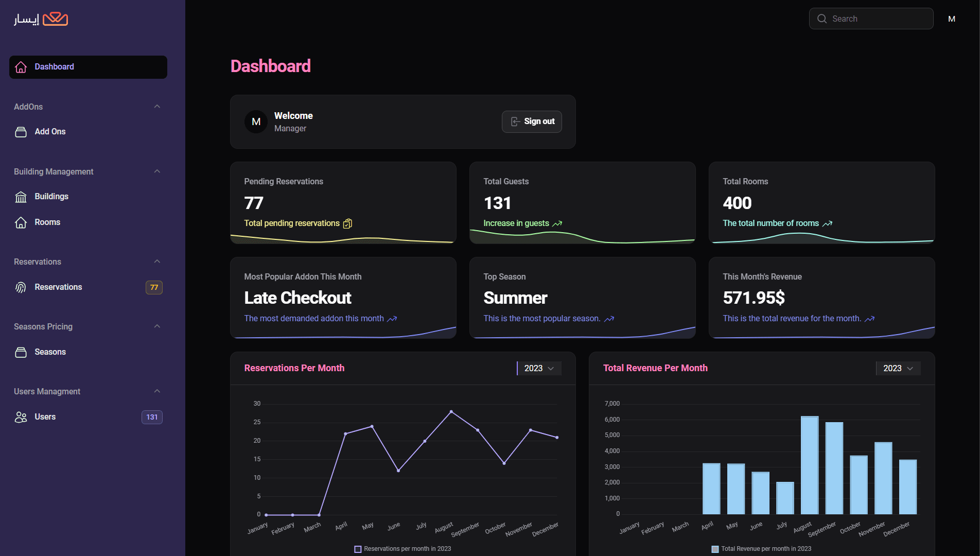Toggle the Reservations per month legend box
Viewport: 980px width, 556px height.
click(358, 549)
